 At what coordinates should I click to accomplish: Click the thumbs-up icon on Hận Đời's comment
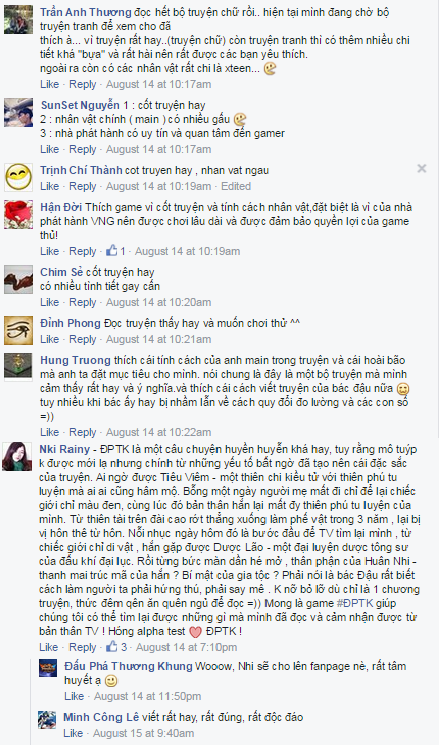pos(112,251)
